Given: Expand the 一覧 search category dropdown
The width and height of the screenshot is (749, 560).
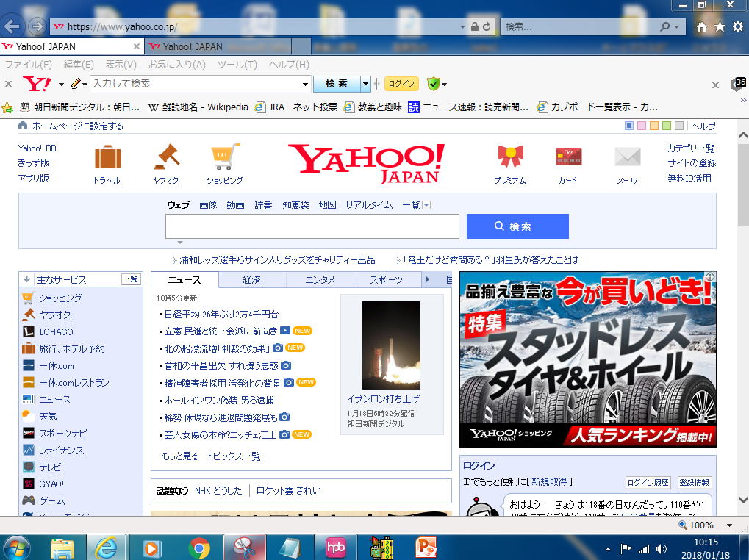Looking at the screenshot, I should (x=426, y=205).
